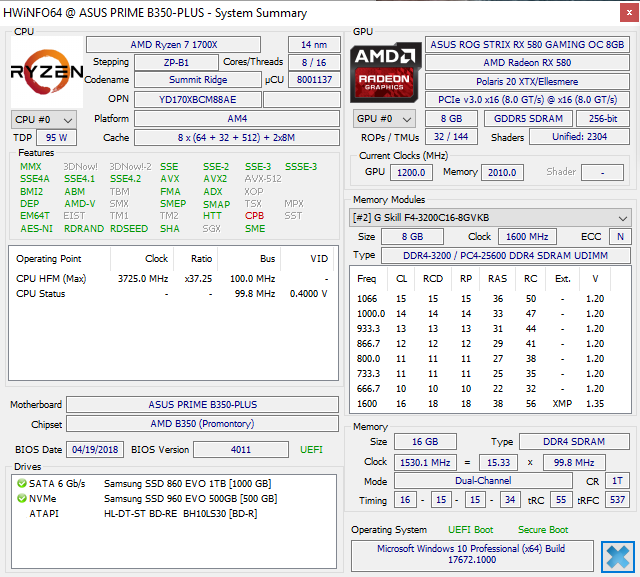Select the Samsung SSD 860 EVO 1TB drive
The height and width of the screenshot is (577, 640).
pos(173,484)
